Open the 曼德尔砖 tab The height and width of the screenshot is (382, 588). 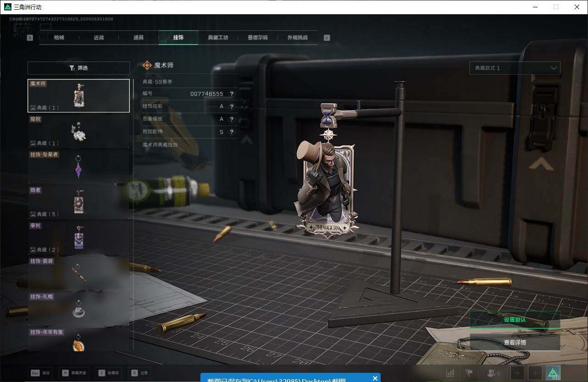click(258, 38)
